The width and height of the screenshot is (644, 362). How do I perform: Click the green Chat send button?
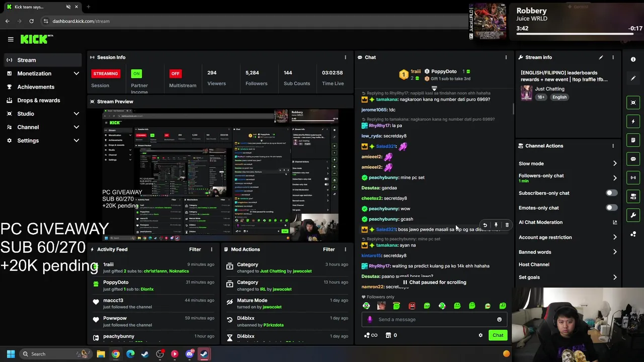click(x=498, y=335)
